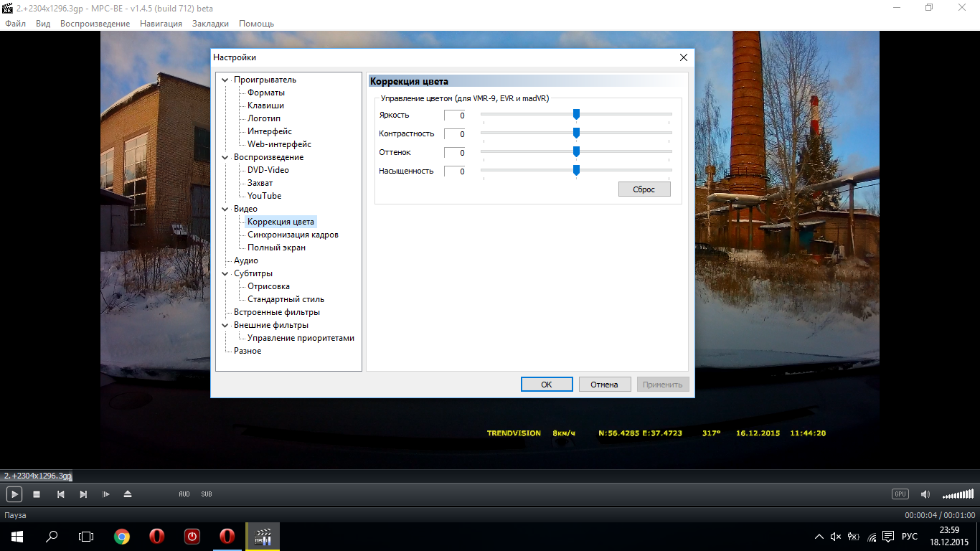Open the Воспроизведение menu
The image size is (980, 551).
[x=95, y=24]
